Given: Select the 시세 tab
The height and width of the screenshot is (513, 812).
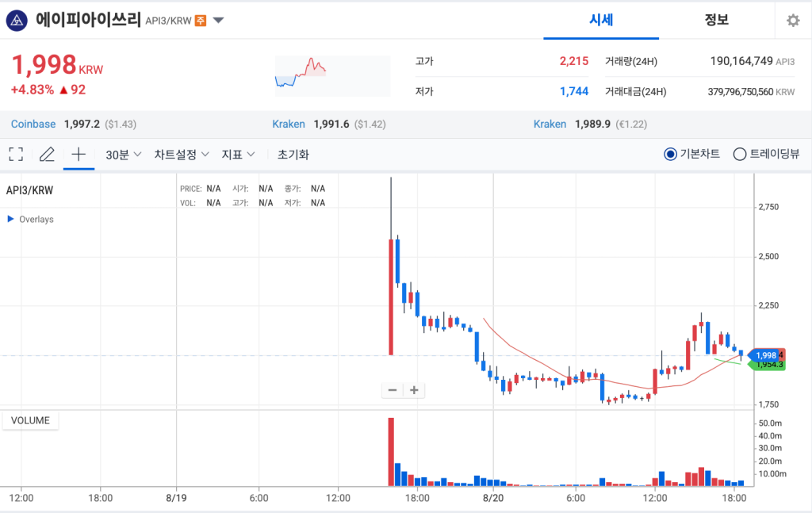Looking at the screenshot, I should coord(601,20).
